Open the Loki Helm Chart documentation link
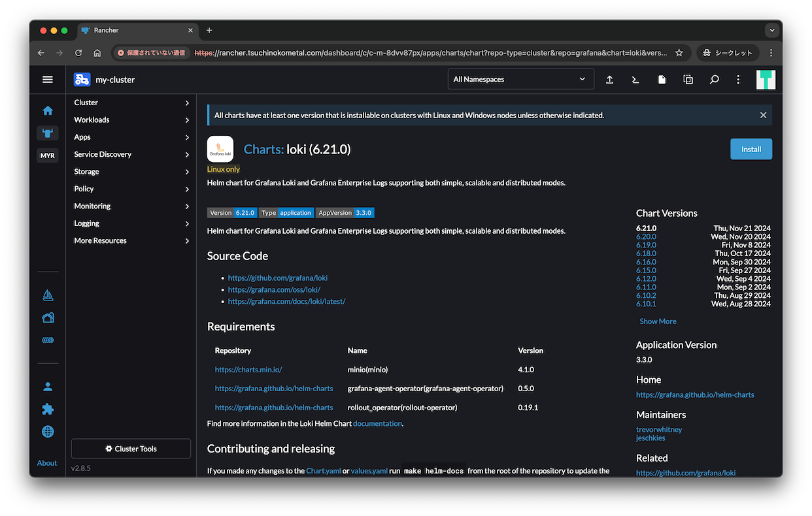The width and height of the screenshot is (812, 516). coord(377,423)
